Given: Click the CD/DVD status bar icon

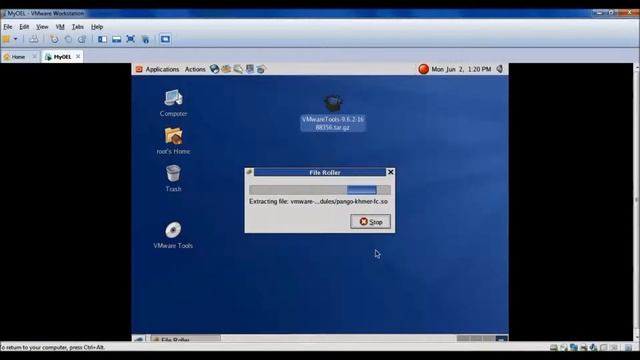Looking at the screenshot, I should (x=564, y=348).
